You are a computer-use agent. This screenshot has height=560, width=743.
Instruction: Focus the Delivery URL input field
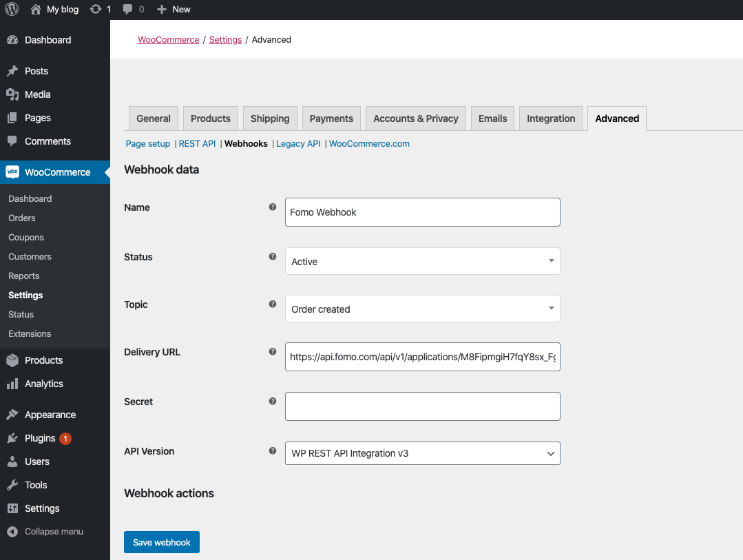coord(422,357)
